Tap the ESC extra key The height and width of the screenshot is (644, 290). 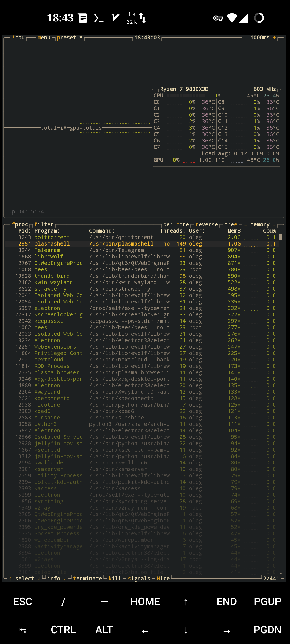23,602
